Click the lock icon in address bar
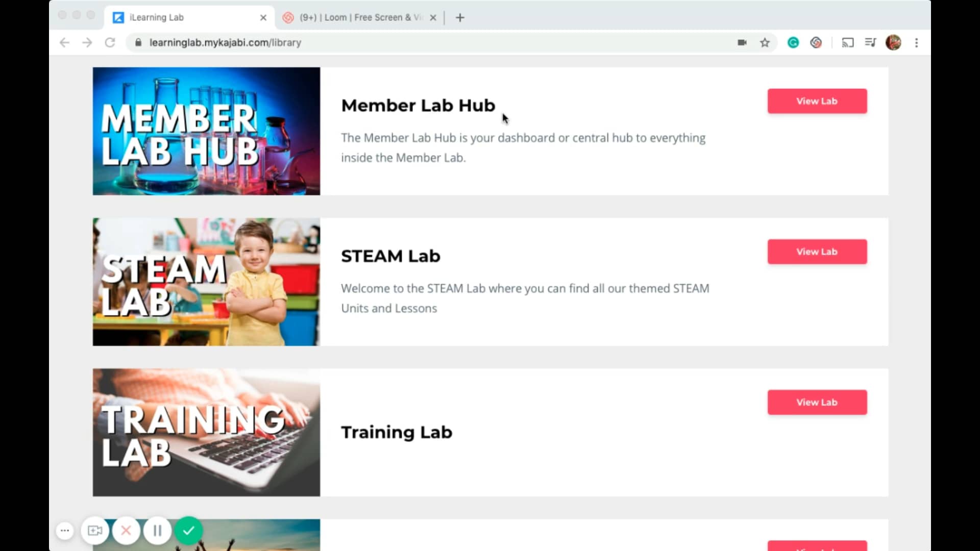Image resolution: width=980 pixels, height=551 pixels. tap(138, 43)
